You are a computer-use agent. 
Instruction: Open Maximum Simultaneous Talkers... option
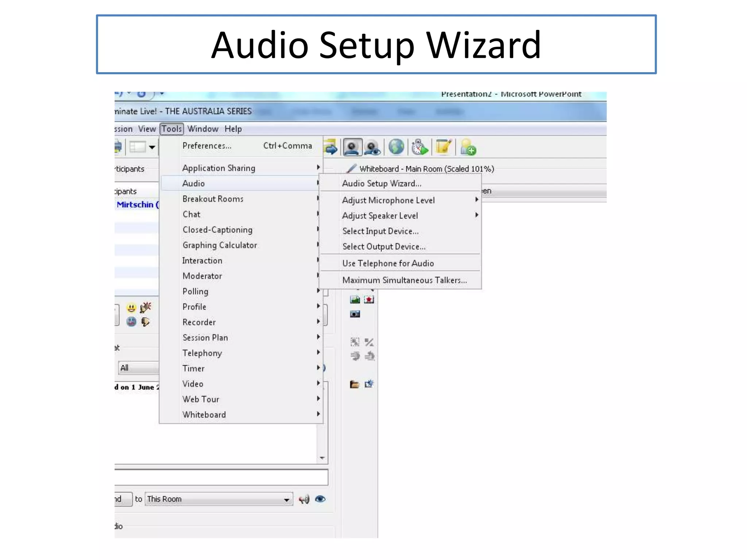(400, 280)
